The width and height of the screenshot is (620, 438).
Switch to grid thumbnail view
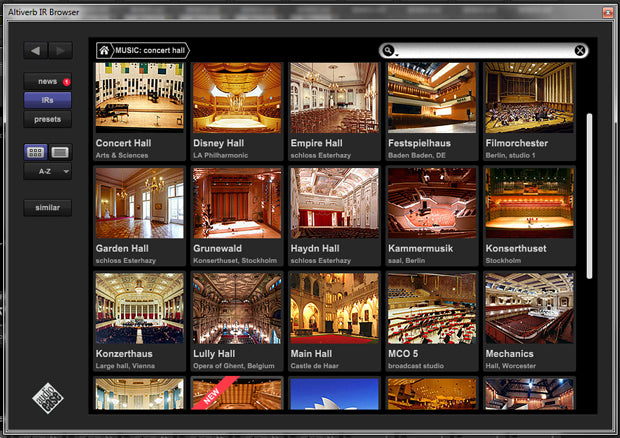36,152
